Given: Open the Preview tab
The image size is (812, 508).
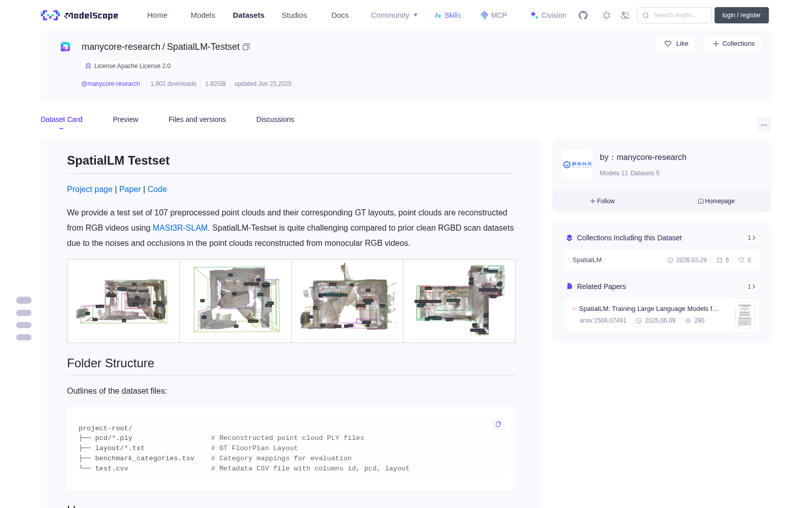Looking at the screenshot, I should pyautogui.click(x=125, y=119).
